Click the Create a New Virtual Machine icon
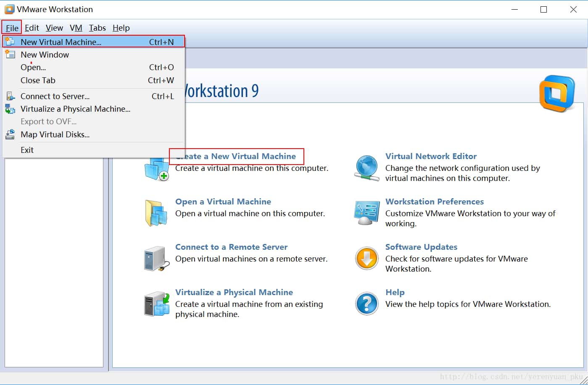 click(157, 168)
